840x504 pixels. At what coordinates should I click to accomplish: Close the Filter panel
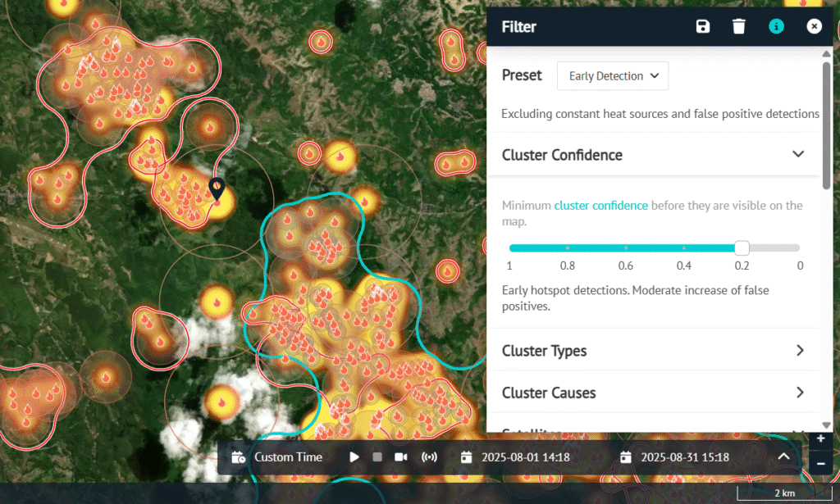click(813, 27)
